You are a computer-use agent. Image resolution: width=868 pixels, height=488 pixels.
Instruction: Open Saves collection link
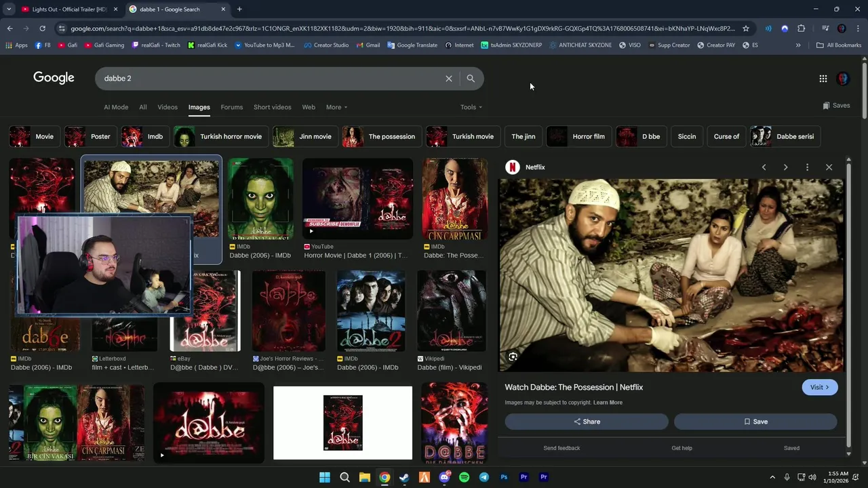(x=836, y=106)
